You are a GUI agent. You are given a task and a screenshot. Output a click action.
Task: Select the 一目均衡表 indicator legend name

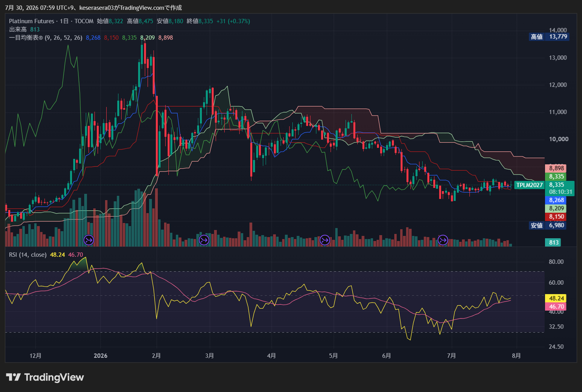[25, 38]
